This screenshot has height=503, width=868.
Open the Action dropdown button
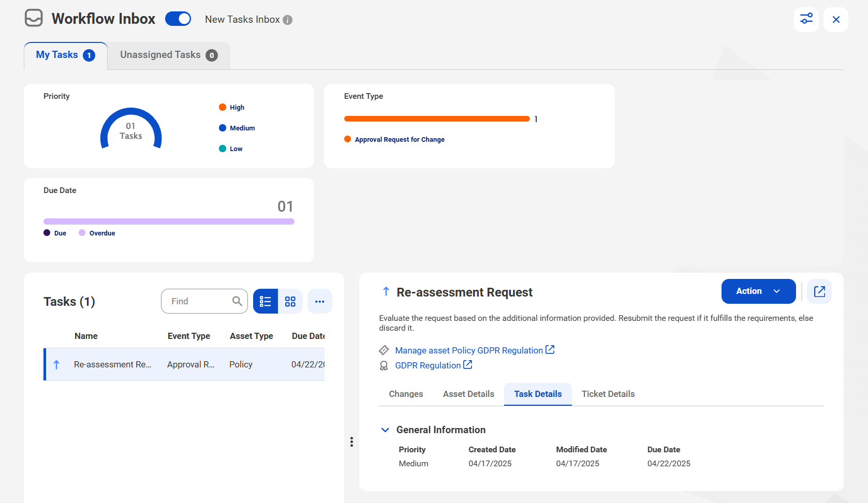(x=758, y=291)
